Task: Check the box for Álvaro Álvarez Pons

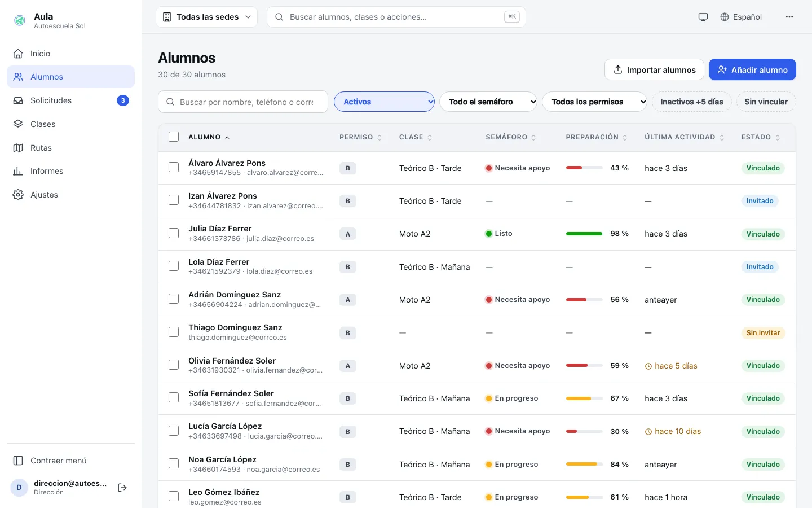Action: [x=174, y=167]
